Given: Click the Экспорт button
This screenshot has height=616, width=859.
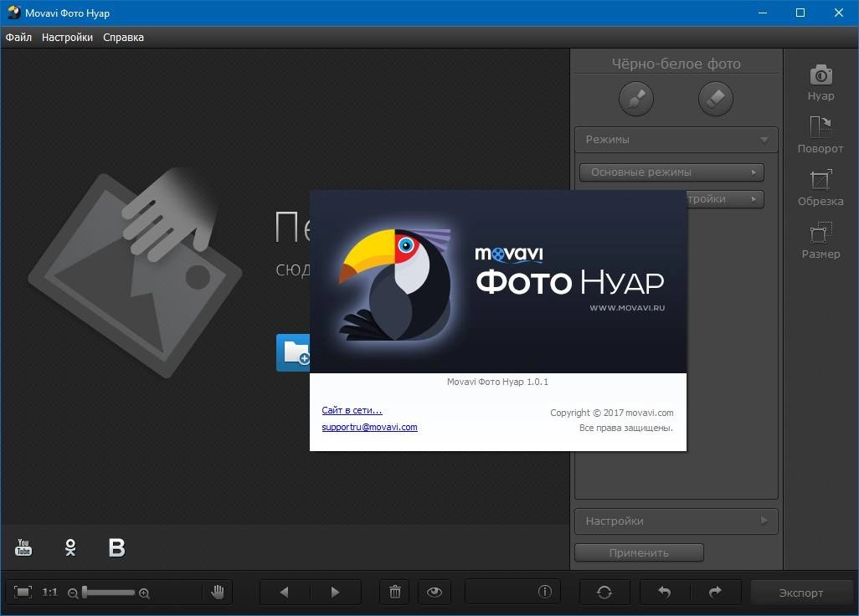Looking at the screenshot, I should click(x=801, y=593).
